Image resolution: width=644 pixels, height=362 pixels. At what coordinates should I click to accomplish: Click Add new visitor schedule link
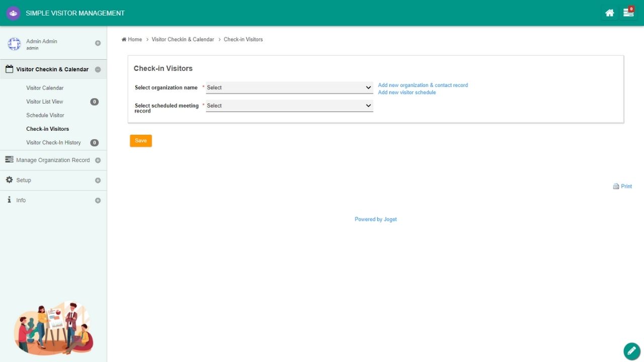[407, 93]
